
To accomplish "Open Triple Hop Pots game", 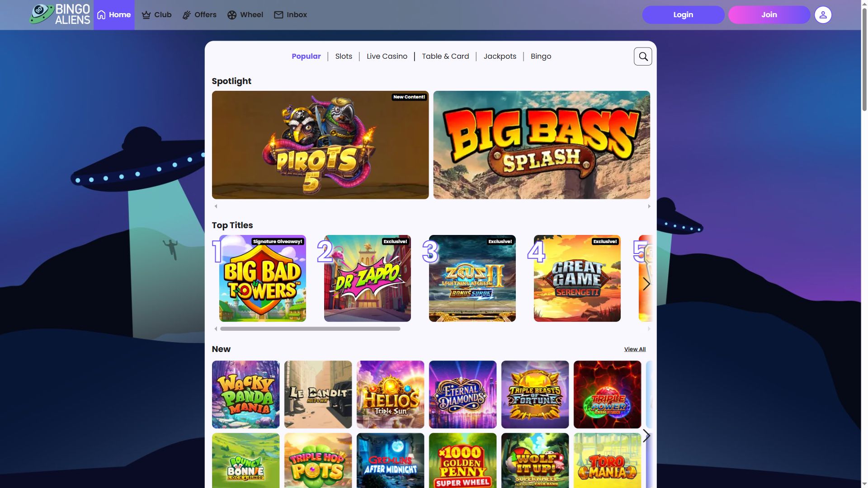I will point(318,460).
